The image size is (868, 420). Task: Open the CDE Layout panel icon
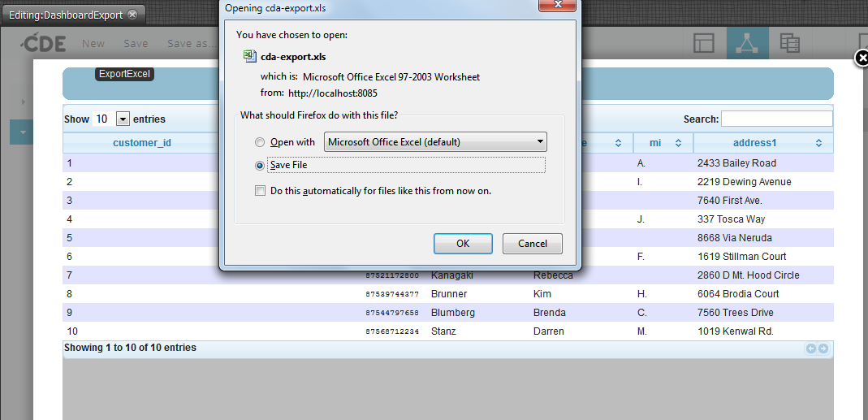[704, 43]
